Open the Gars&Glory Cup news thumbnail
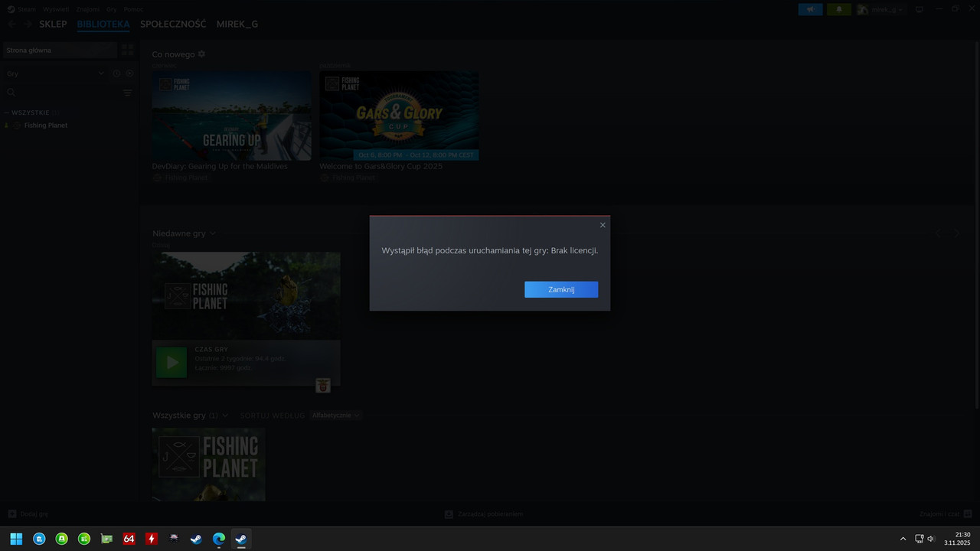 [399, 116]
